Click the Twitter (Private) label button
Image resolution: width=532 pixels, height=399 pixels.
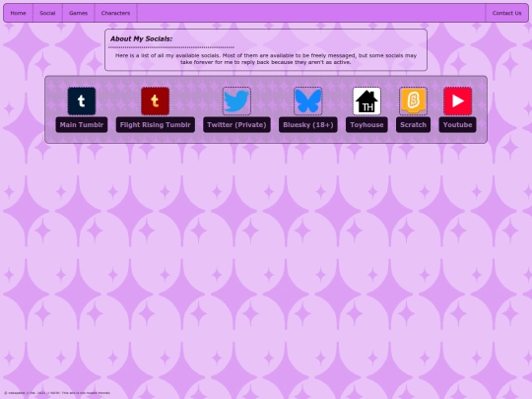point(236,125)
